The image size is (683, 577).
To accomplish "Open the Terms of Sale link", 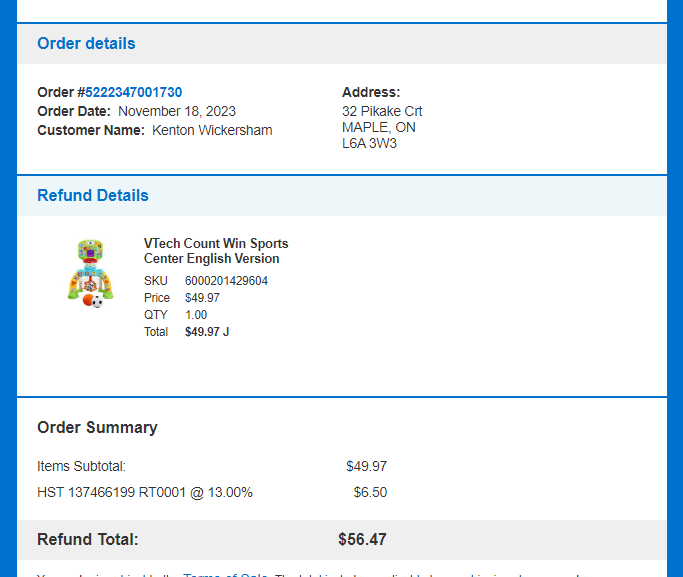I will click(x=225, y=574).
